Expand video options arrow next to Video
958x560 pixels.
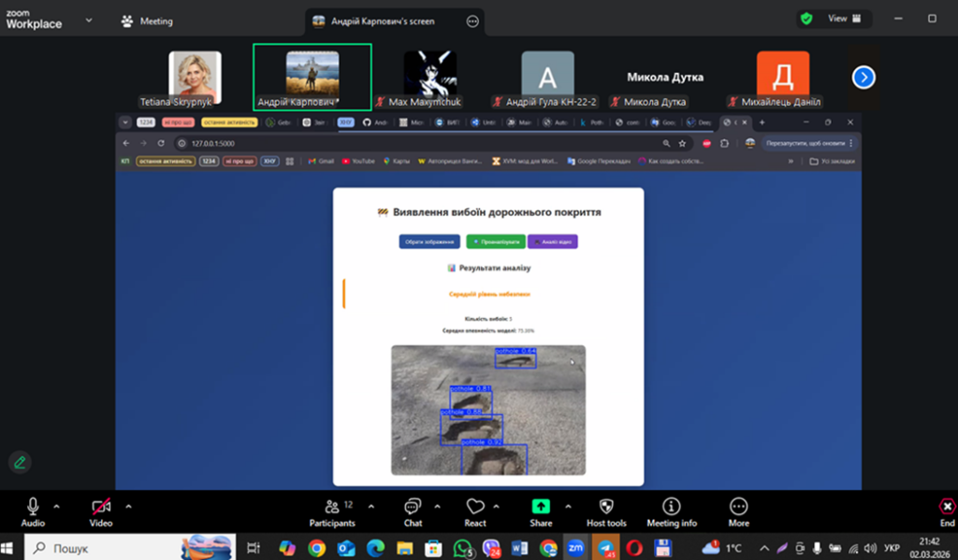click(x=128, y=506)
